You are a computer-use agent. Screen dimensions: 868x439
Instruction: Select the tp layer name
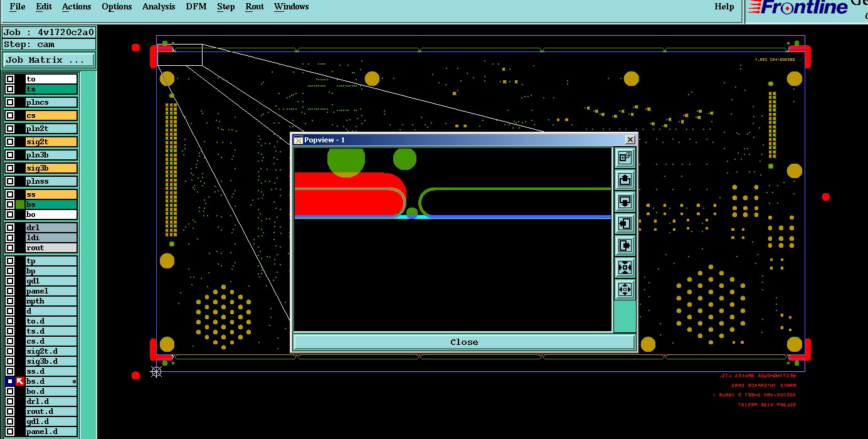51,261
